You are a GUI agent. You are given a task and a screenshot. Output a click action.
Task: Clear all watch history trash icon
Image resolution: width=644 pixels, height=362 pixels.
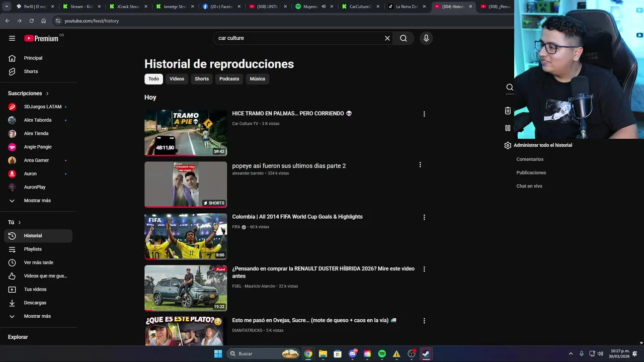pos(508,111)
